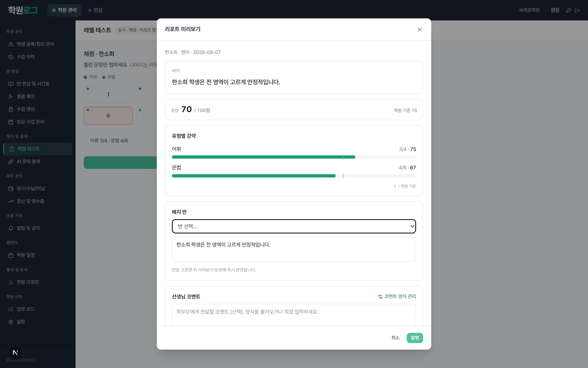Toggle question 1 grading tile
Image resolution: width=588 pixels, height=368 pixels.
tap(108, 94)
